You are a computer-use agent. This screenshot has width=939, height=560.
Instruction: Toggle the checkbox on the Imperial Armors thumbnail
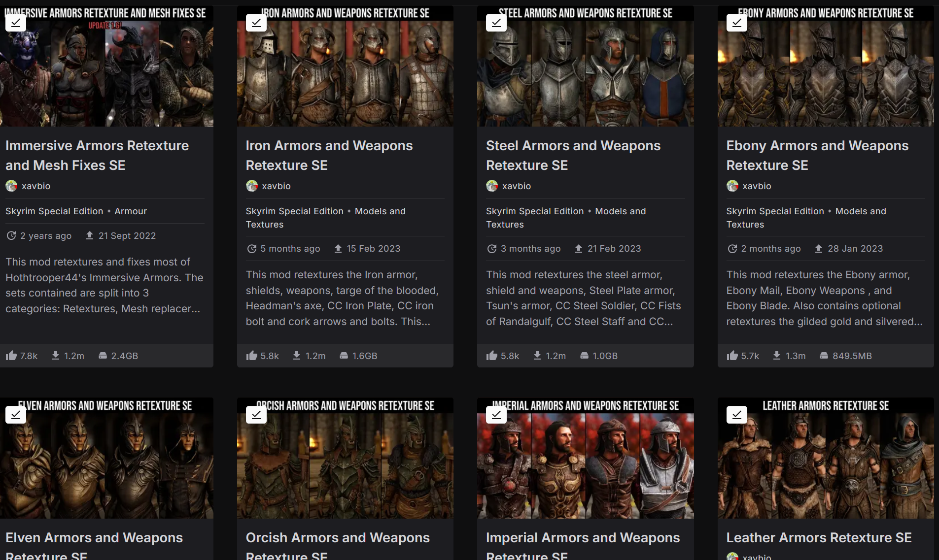[496, 415]
